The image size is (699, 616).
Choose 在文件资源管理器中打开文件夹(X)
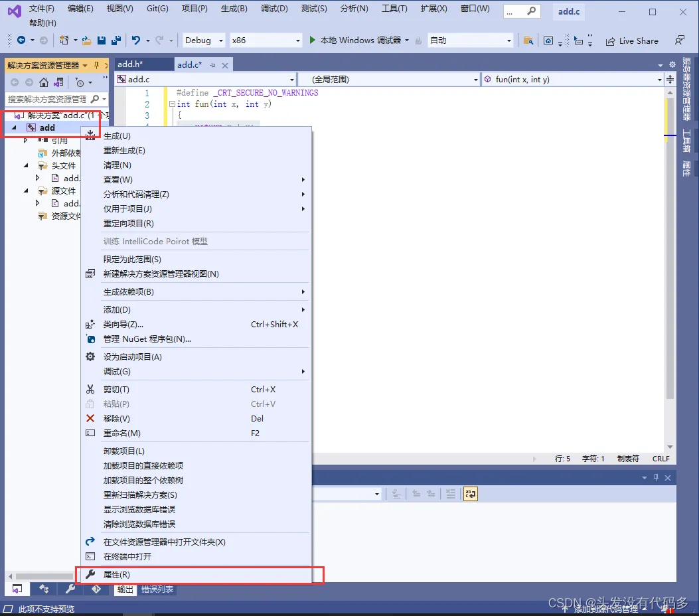click(x=196, y=542)
